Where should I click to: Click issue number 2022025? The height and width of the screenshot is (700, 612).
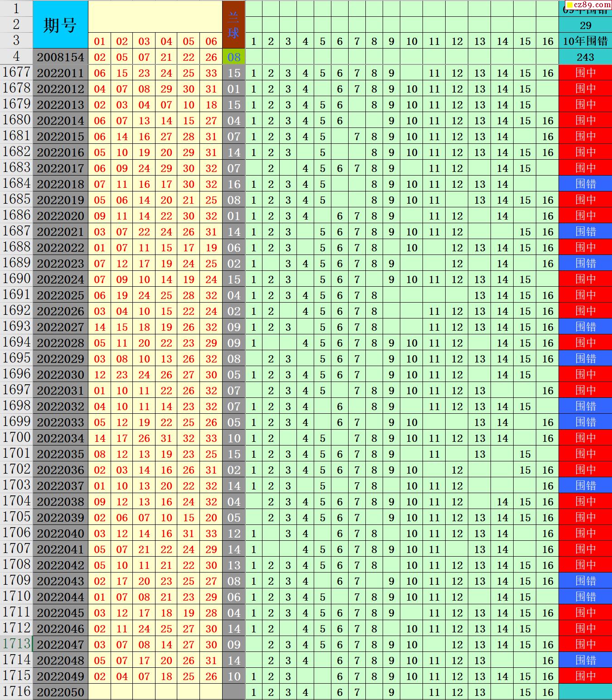click(60, 295)
